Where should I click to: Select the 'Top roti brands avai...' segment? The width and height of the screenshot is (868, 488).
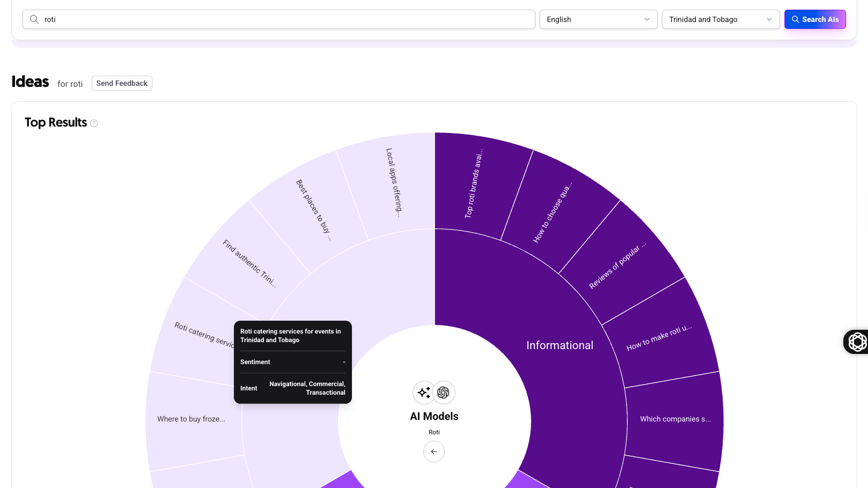[x=473, y=183]
